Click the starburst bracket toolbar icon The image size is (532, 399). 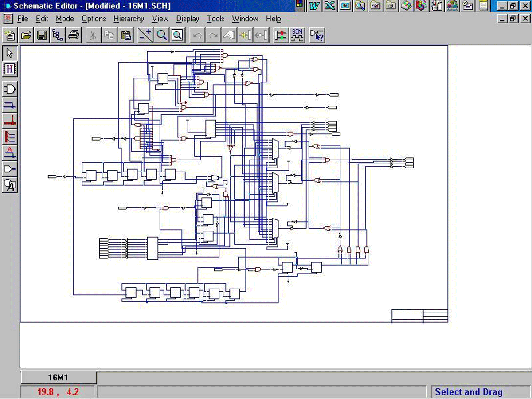click(x=245, y=35)
